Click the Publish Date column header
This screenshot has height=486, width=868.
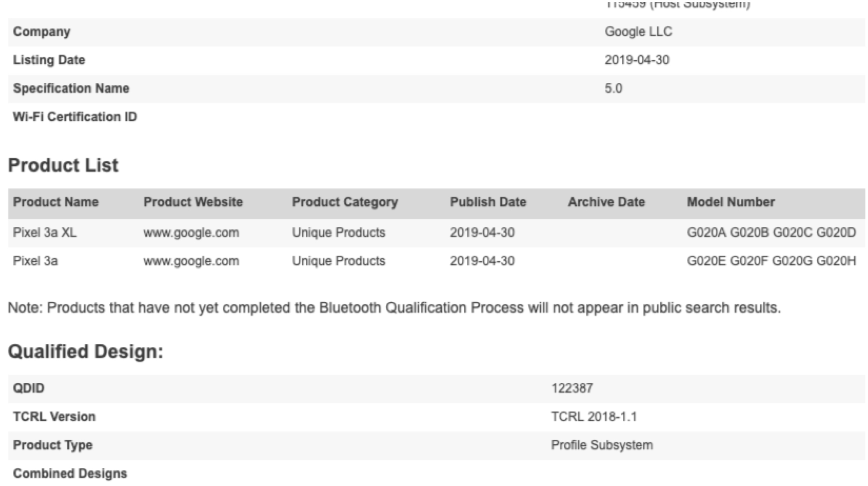tap(488, 202)
